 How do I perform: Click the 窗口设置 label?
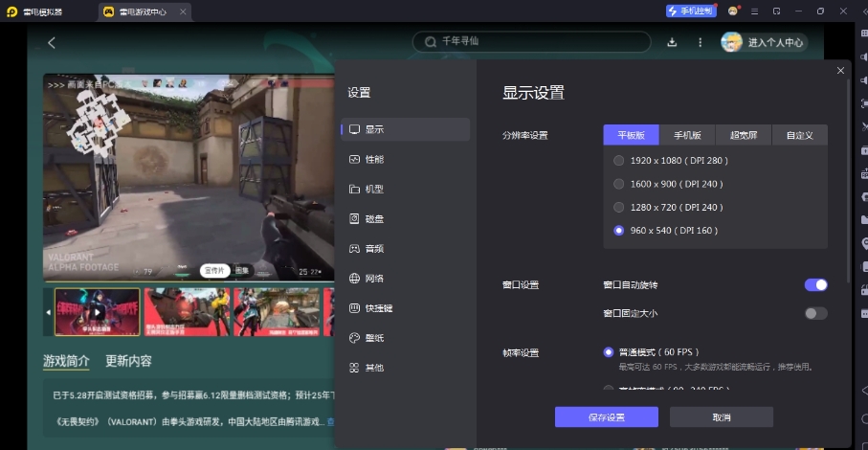point(521,285)
